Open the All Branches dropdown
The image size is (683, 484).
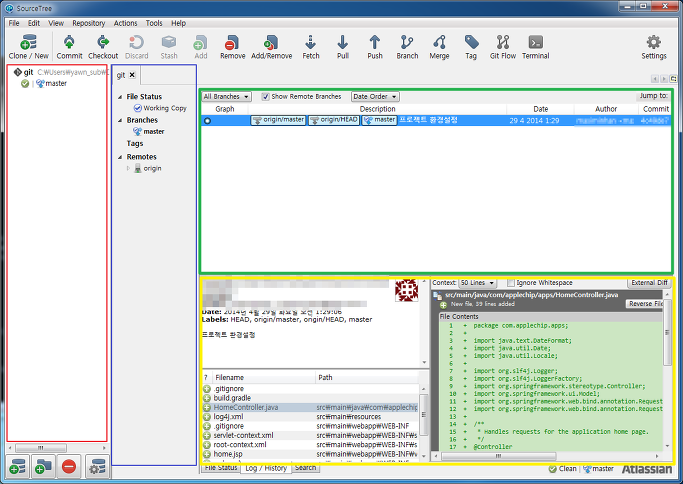click(x=226, y=97)
